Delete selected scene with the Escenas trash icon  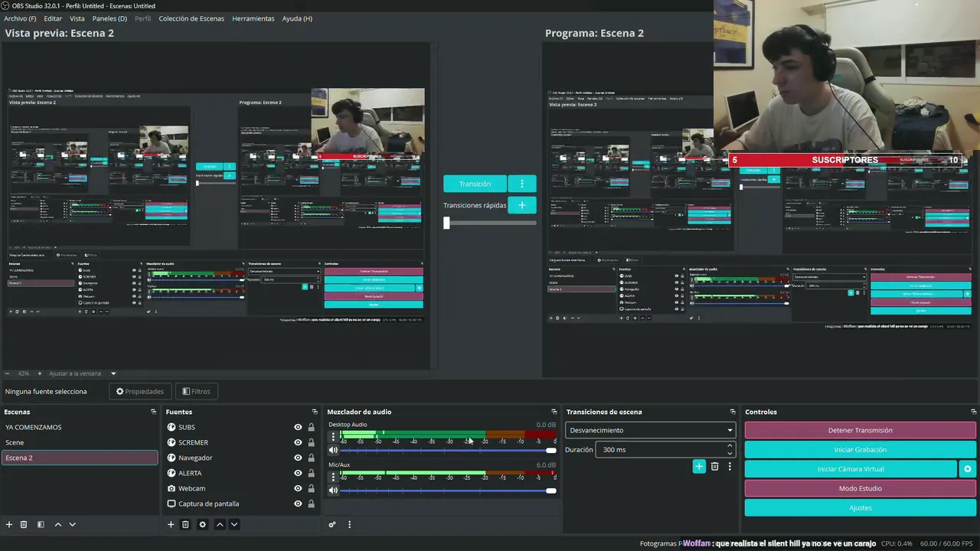[x=24, y=524]
